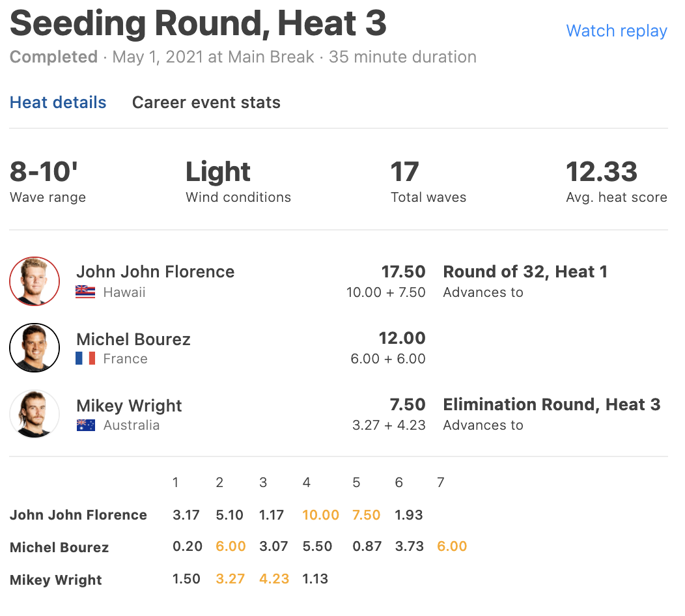Select the Heat details tab
The width and height of the screenshot is (685, 616).
point(58,103)
